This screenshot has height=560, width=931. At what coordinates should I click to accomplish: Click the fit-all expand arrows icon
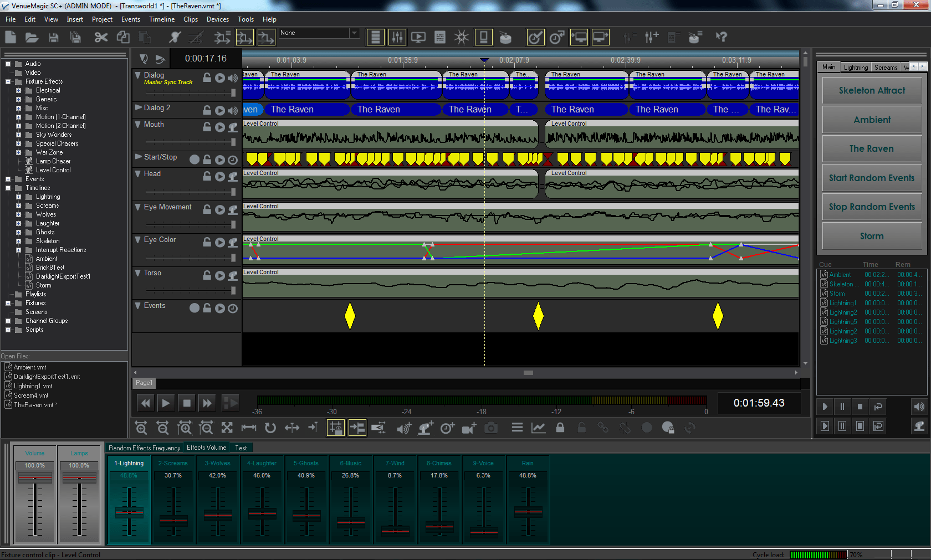pos(227,428)
